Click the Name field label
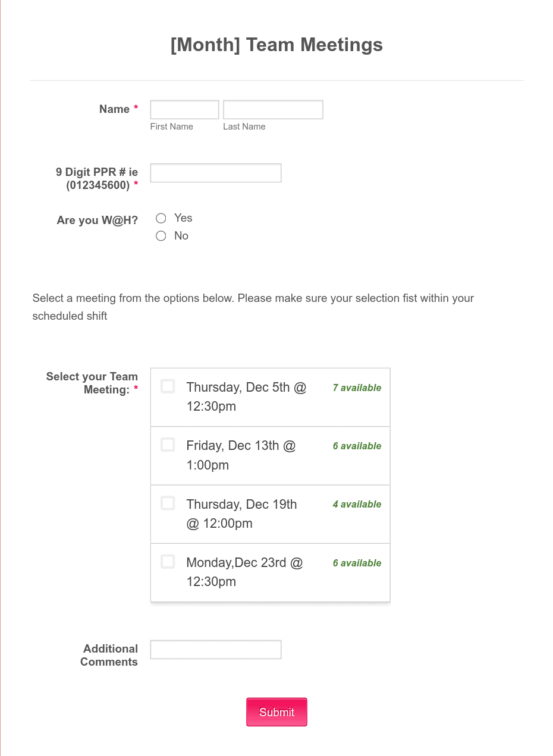Viewport: 553px width, 756px height. pyautogui.click(x=114, y=109)
